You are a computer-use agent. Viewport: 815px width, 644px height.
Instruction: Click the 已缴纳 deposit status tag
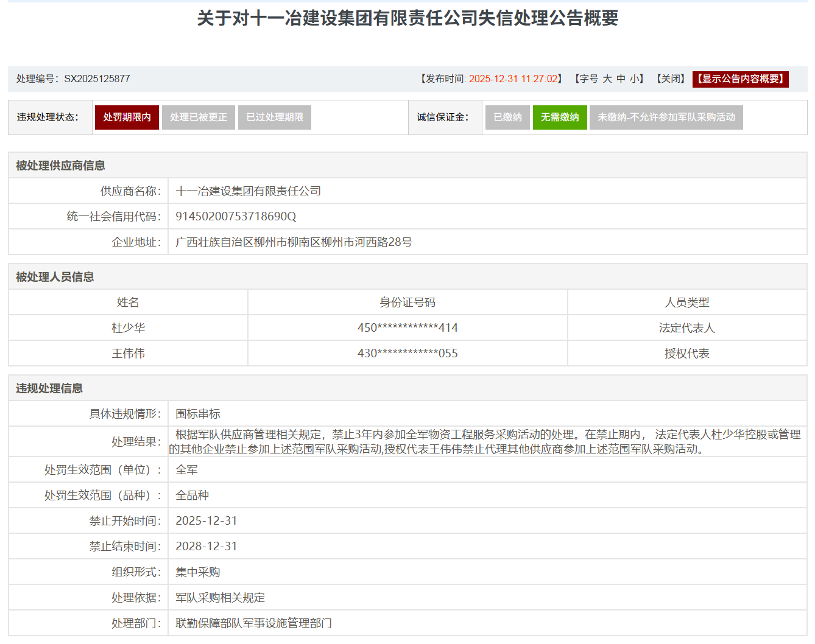point(507,117)
